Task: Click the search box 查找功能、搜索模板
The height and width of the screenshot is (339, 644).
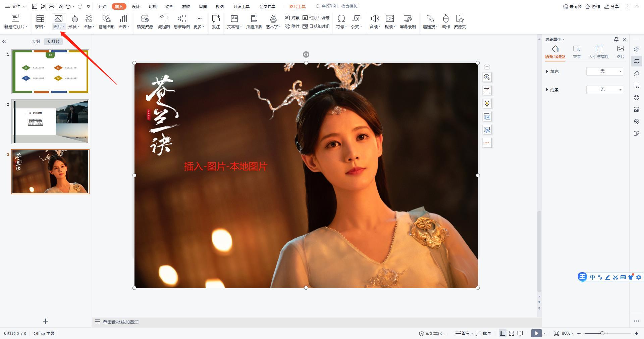Action: coord(337,6)
